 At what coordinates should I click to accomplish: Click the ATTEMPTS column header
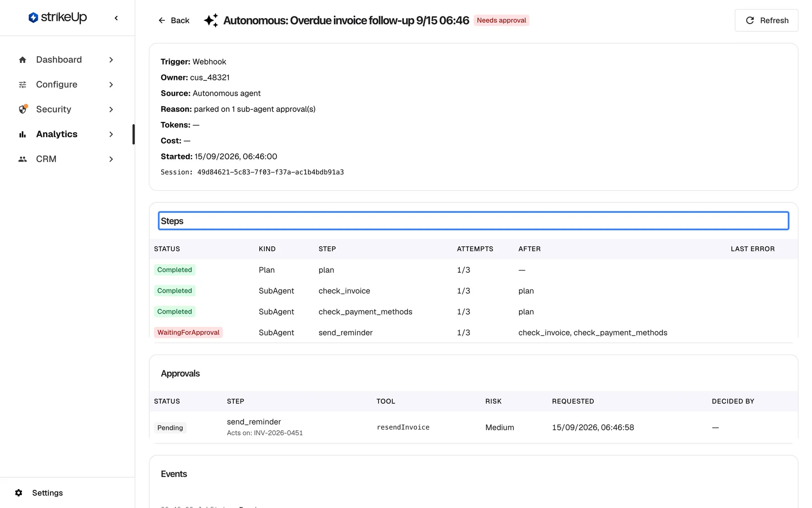coord(475,249)
